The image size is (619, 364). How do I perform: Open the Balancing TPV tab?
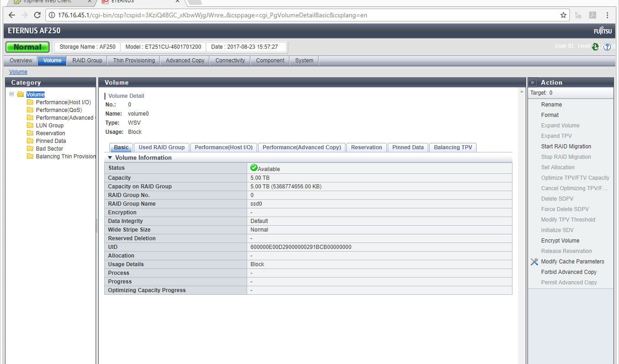453,147
